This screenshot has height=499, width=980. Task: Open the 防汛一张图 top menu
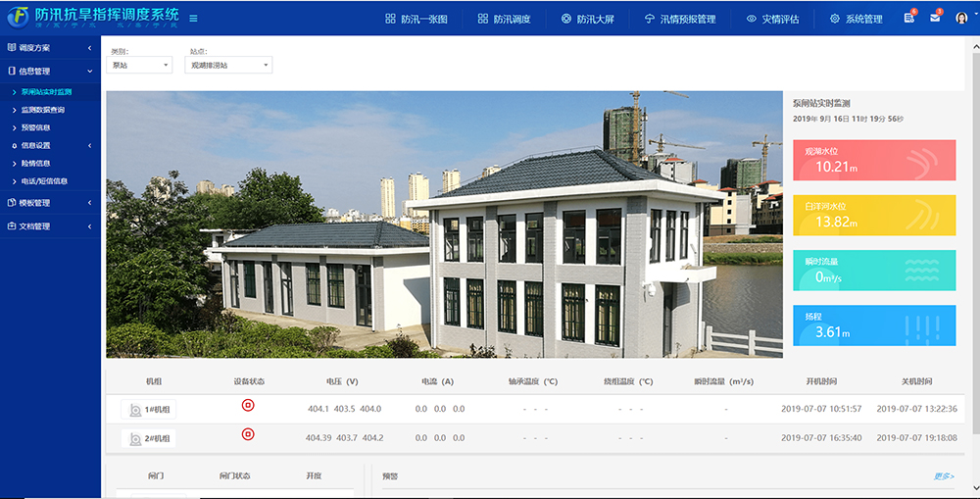(x=416, y=19)
